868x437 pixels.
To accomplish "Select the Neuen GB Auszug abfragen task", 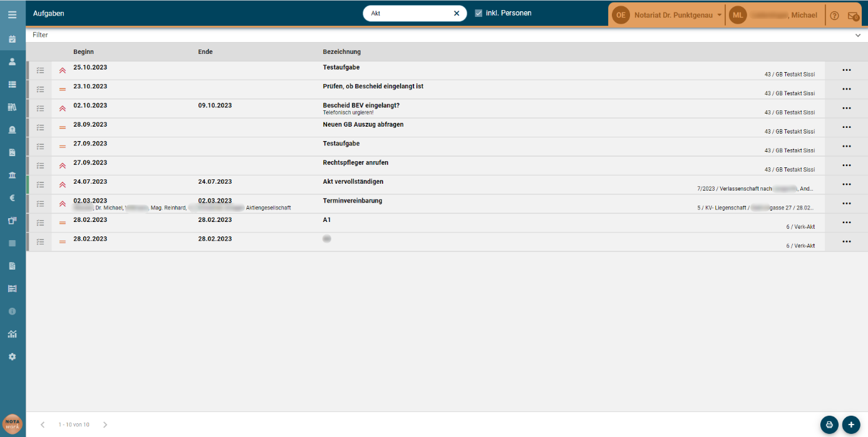I will (363, 124).
